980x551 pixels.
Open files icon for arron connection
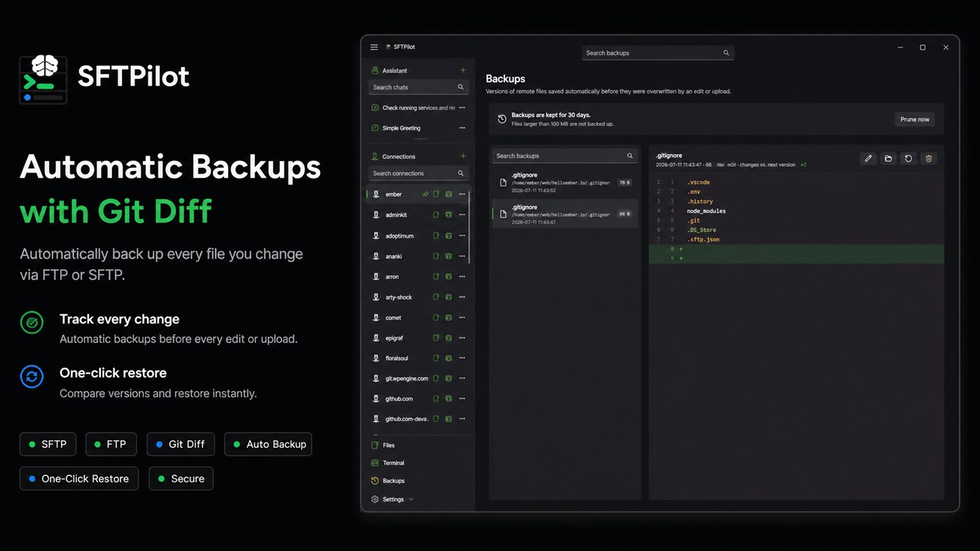(436, 277)
